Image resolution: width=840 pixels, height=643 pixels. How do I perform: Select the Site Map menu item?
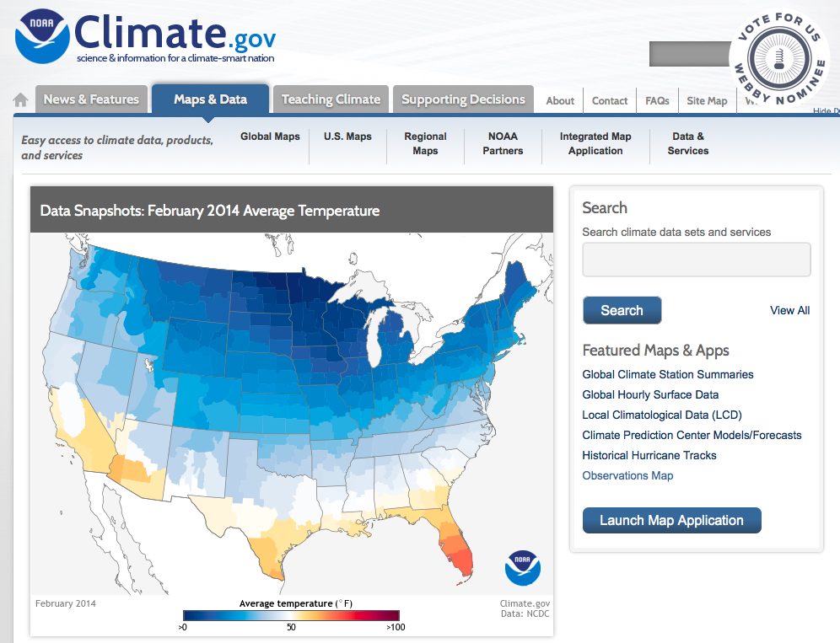tap(707, 100)
